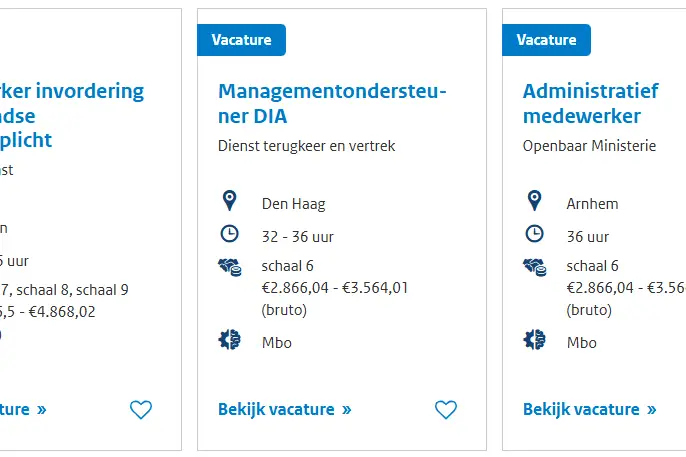The width and height of the screenshot is (686, 457).
Task: Click location pin icon beside Den Haag
Action: [230, 201]
